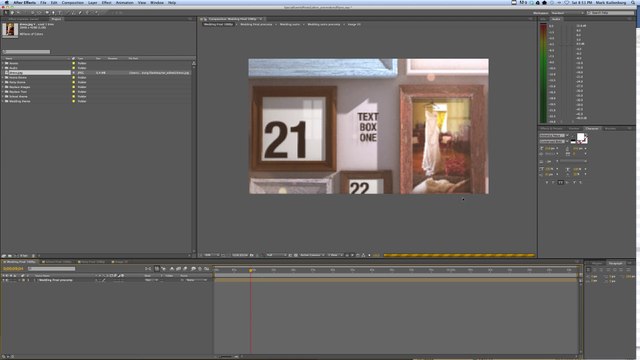
Task: Open the Animation menu
Action: [124, 2]
